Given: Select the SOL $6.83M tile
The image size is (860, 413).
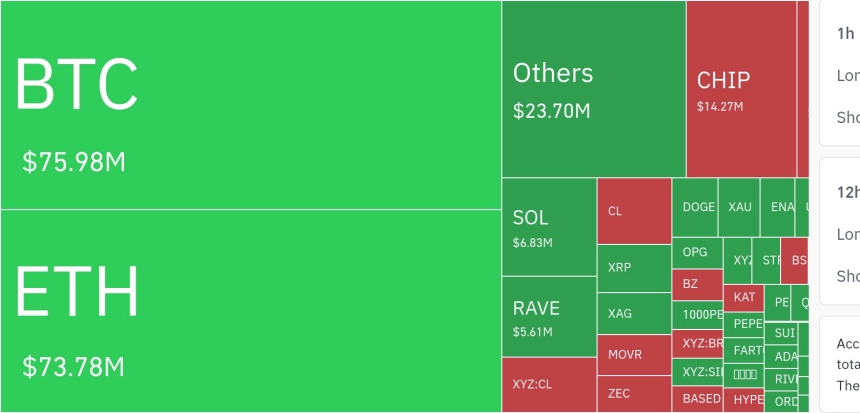Looking at the screenshot, I should [549, 227].
